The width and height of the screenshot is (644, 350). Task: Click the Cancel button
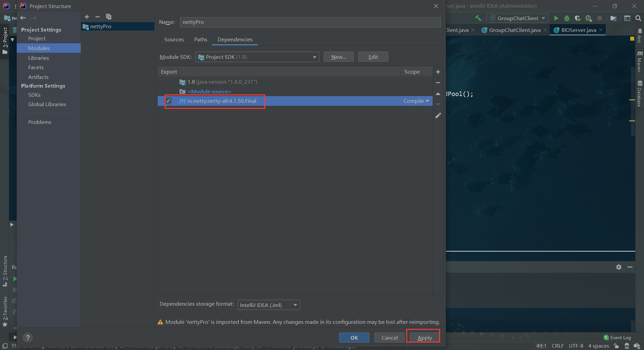pyautogui.click(x=389, y=338)
